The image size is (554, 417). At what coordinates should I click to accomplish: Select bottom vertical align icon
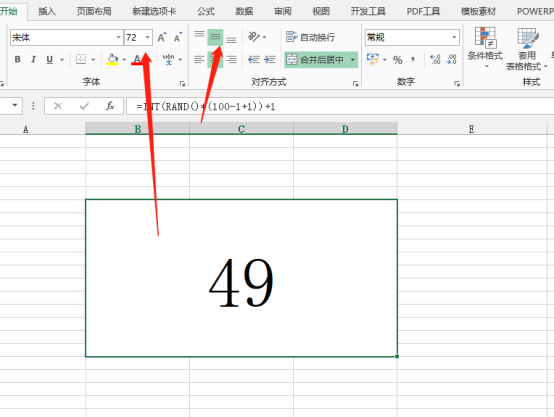pos(231,39)
